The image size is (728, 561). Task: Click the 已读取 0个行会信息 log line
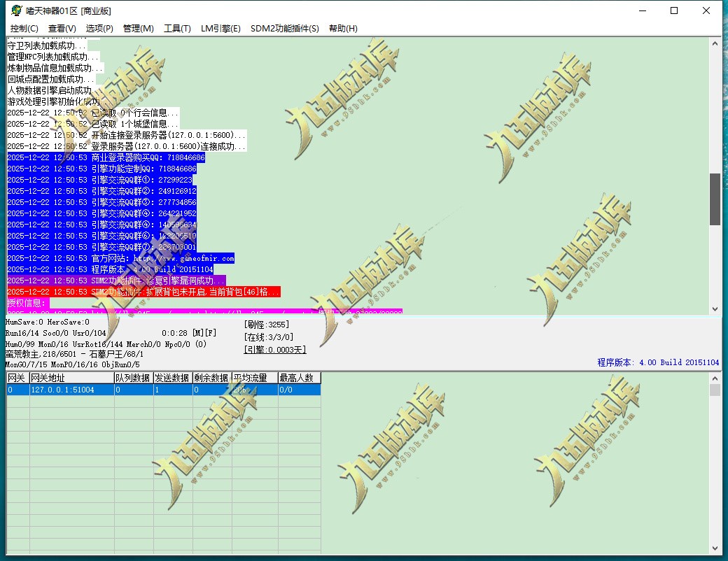[x=93, y=113]
